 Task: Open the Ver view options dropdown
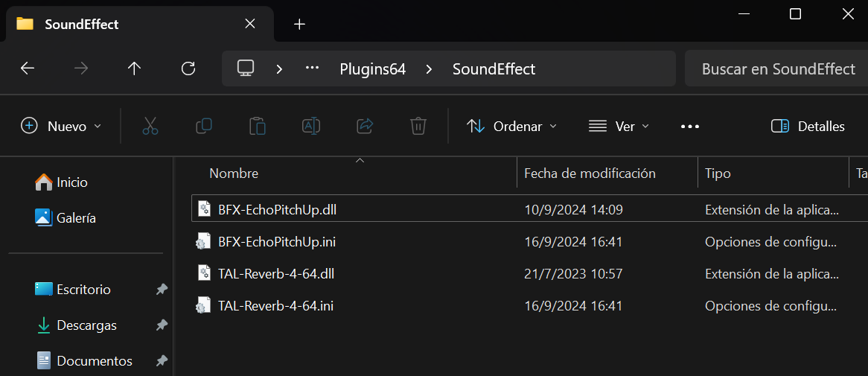(x=619, y=127)
